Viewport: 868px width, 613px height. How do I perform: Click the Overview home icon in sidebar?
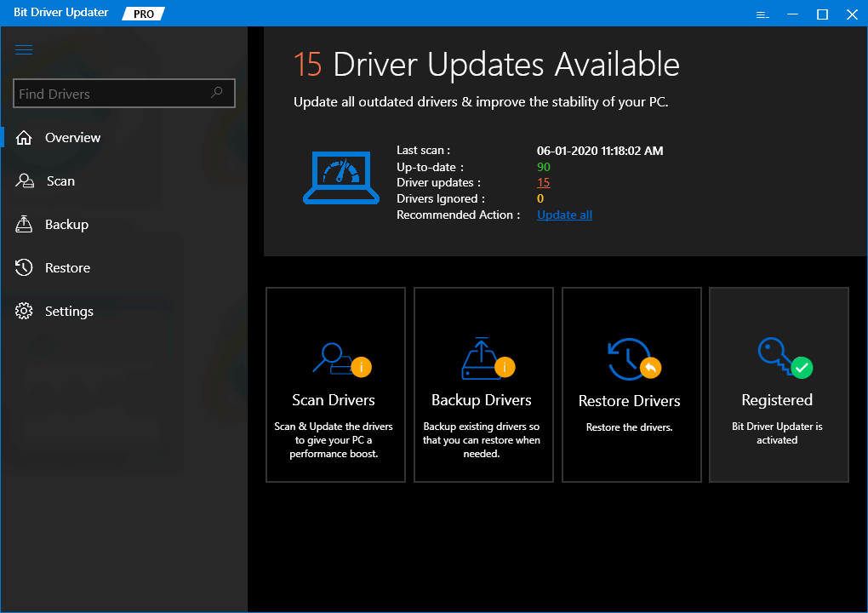point(24,137)
